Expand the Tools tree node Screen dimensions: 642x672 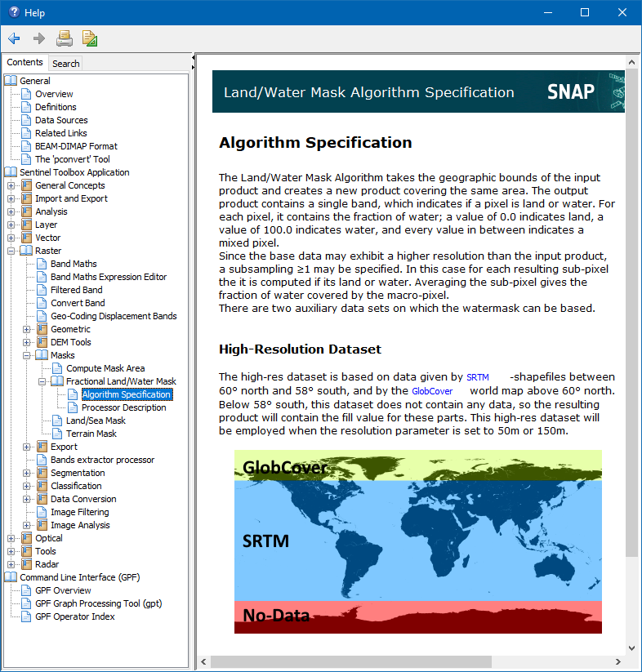11,551
